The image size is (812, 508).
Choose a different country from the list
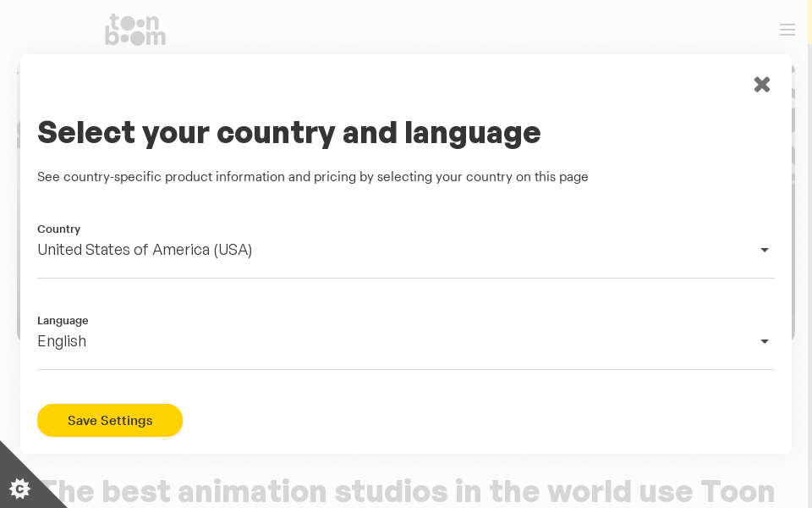(x=406, y=250)
